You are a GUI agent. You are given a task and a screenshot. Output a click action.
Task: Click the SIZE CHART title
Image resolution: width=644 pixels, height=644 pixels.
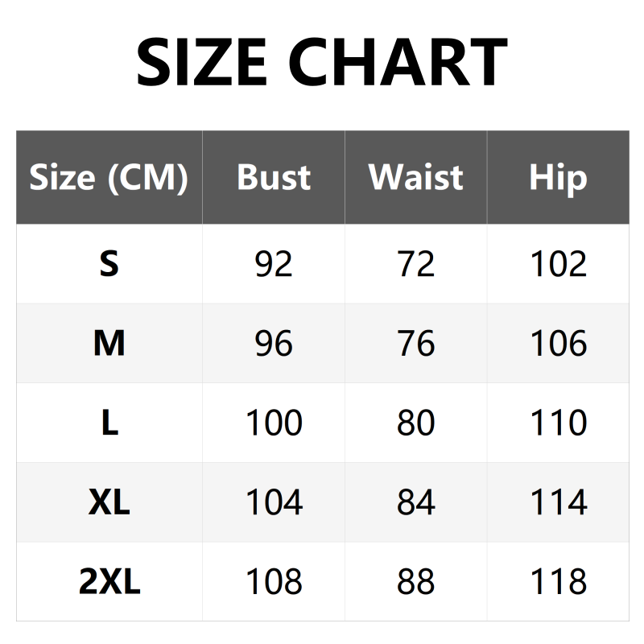coord(322,63)
